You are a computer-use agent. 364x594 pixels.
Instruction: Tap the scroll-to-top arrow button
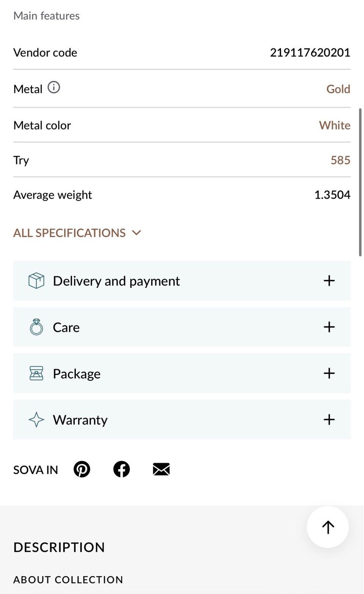[328, 527]
